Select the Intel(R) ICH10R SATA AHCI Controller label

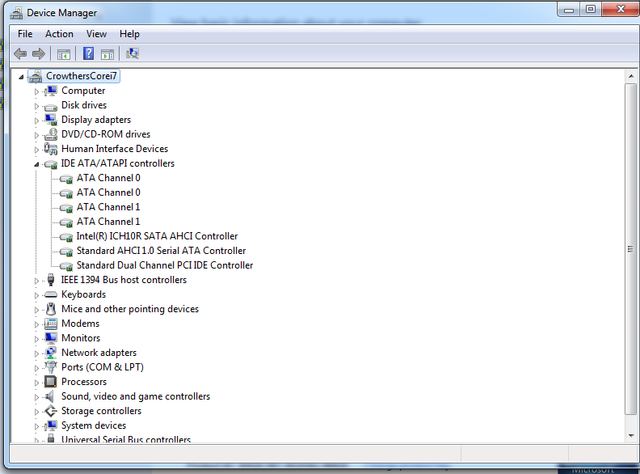tap(157, 236)
